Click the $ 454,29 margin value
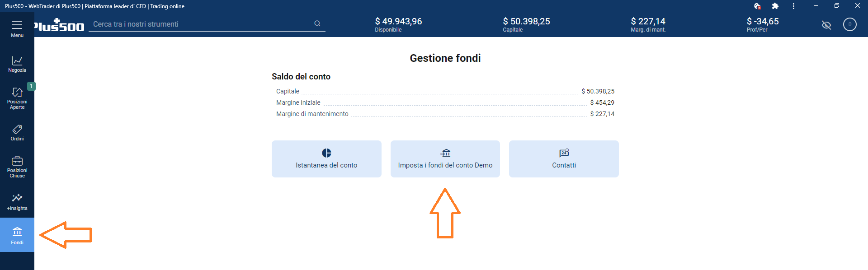 tap(602, 102)
